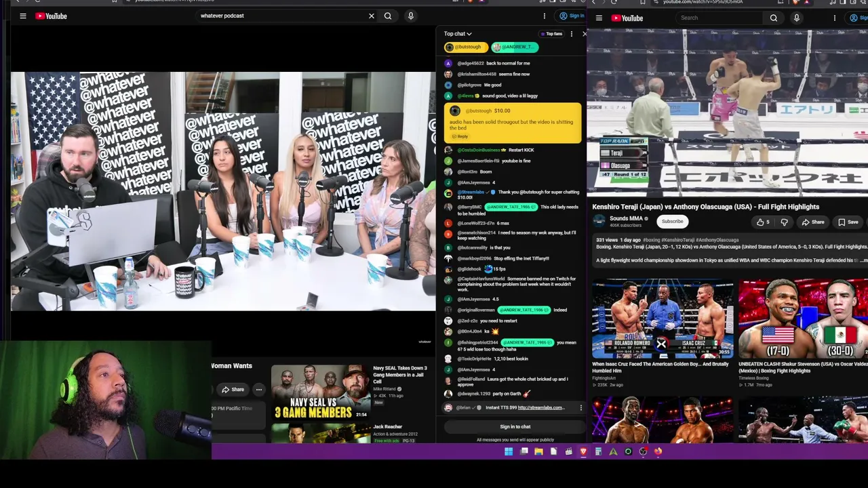Open 'When Isaac Cruz Faced The American Golden Boy' title
The image size is (868, 488).
point(660,367)
